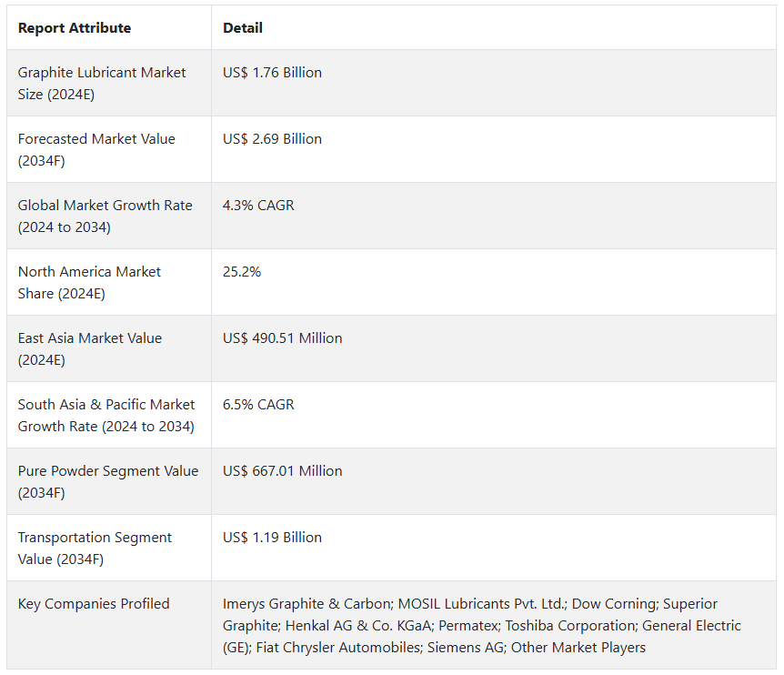Click the US$ 1.76 Billion value

coord(273,73)
